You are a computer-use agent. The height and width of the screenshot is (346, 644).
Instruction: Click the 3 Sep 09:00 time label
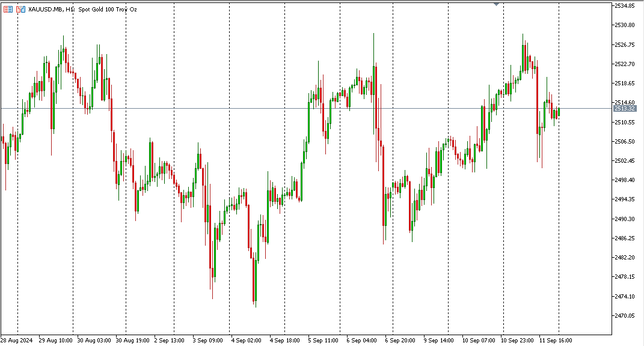pyautogui.click(x=208, y=340)
